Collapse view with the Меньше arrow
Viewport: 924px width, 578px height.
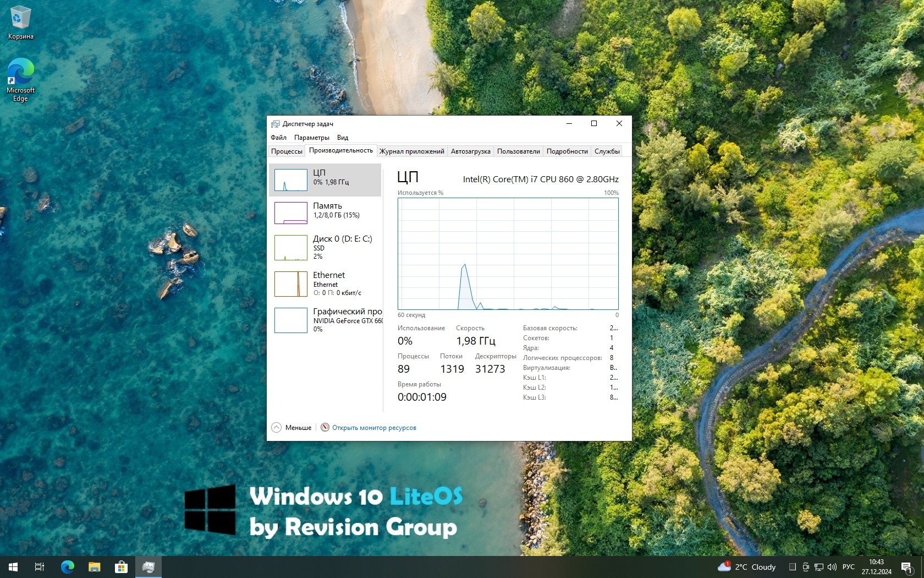(277, 428)
